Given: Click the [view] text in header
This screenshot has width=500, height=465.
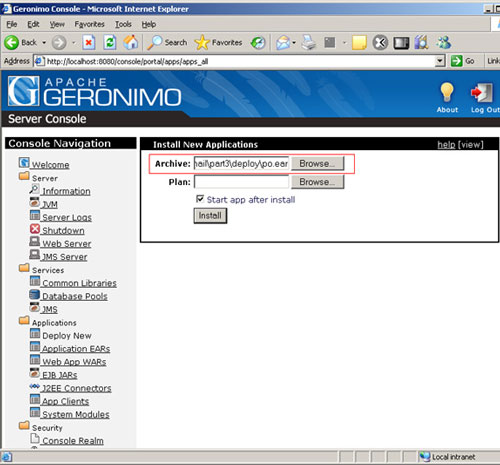Looking at the screenshot, I should (x=471, y=144).
